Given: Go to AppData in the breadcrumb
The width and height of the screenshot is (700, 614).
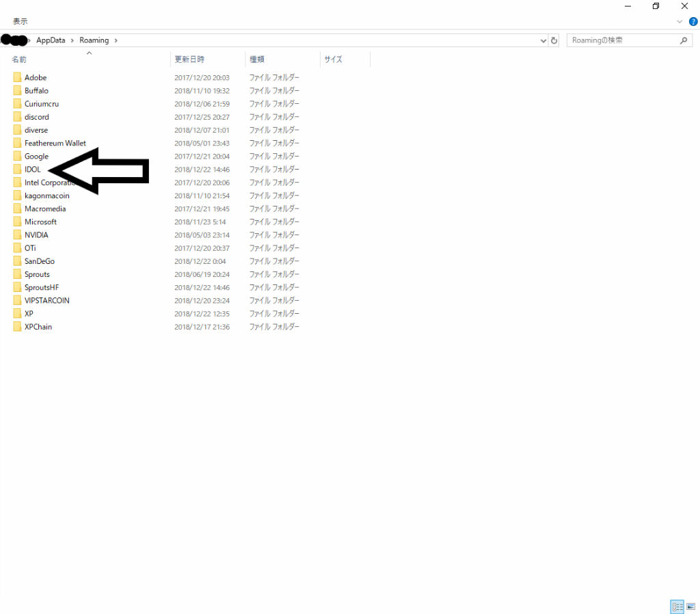Looking at the screenshot, I should point(51,40).
